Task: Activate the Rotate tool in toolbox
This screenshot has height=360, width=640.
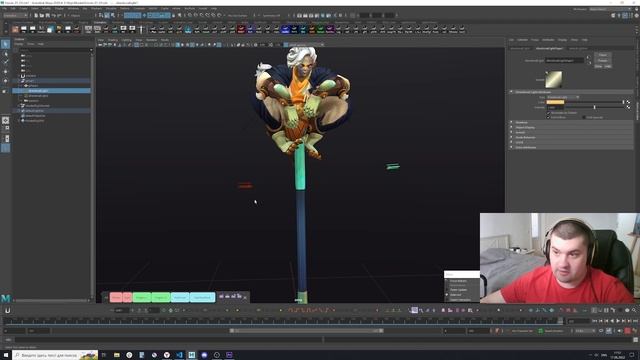Action: 5,81
